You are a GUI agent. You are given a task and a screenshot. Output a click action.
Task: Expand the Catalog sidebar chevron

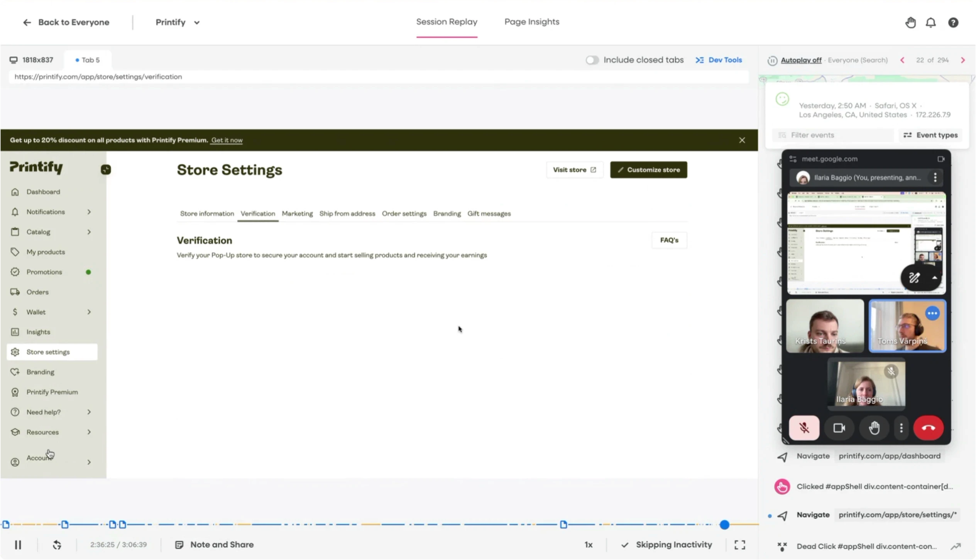tap(89, 232)
